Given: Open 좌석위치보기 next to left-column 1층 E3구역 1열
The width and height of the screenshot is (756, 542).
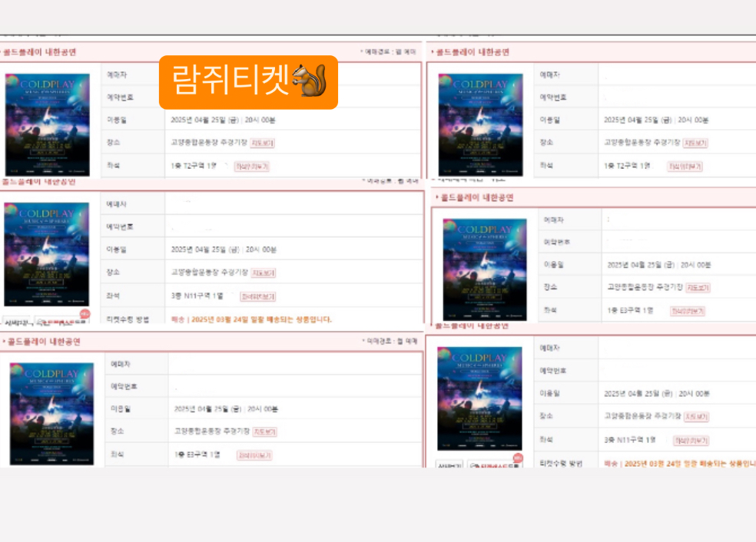Looking at the screenshot, I should tap(254, 456).
